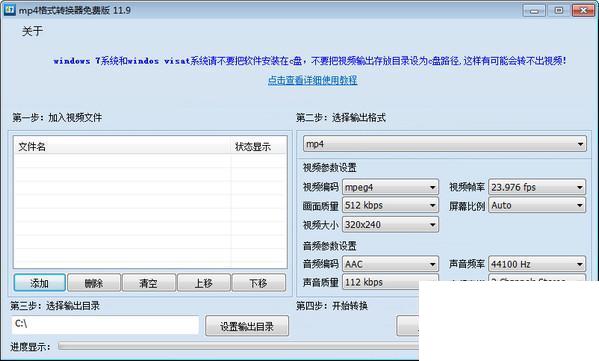This screenshot has width=599, height=361.
Task: Click the 状态显示 column header
Action: click(x=259, y=146)
